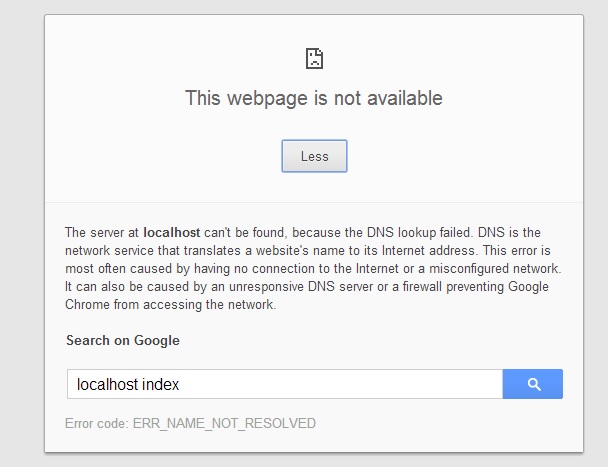Focus the Google search field
Image resolution: width=608 pixels, height=467 pixels.
pos(285,384)
